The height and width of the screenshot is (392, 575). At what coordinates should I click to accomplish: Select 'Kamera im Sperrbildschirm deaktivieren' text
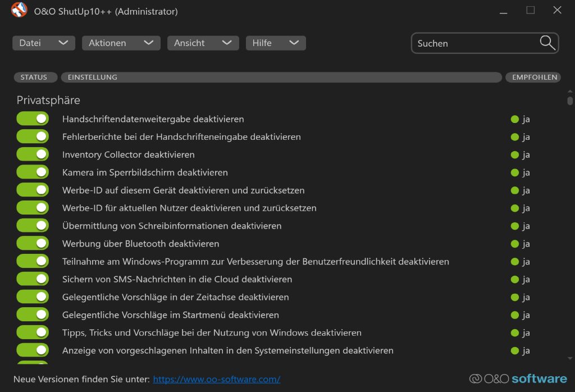click(x=145, y=172)
